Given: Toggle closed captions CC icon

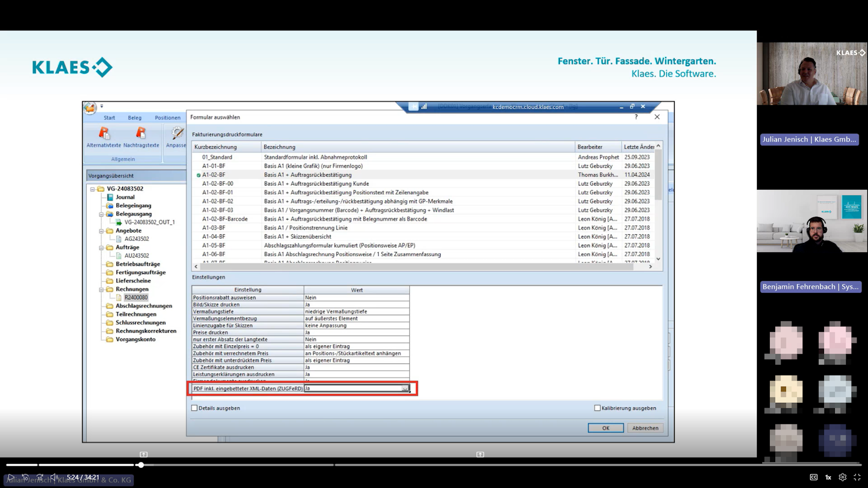Looking at the screenshot, I should [814, 477].
